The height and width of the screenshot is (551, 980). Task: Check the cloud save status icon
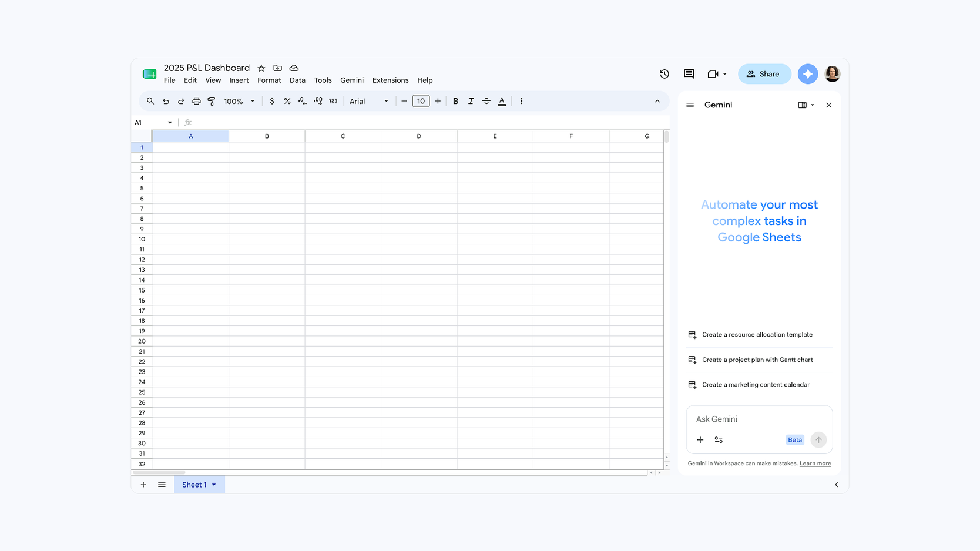click(294, 68)
